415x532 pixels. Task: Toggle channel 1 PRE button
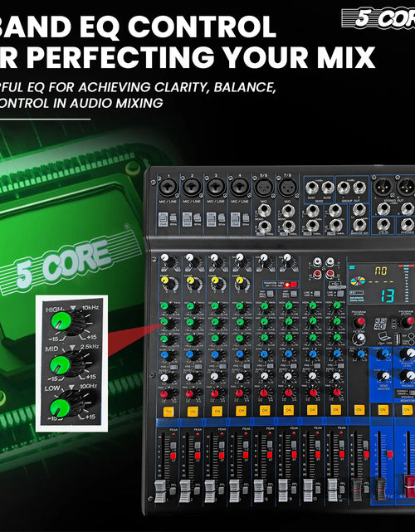[173, 367]
